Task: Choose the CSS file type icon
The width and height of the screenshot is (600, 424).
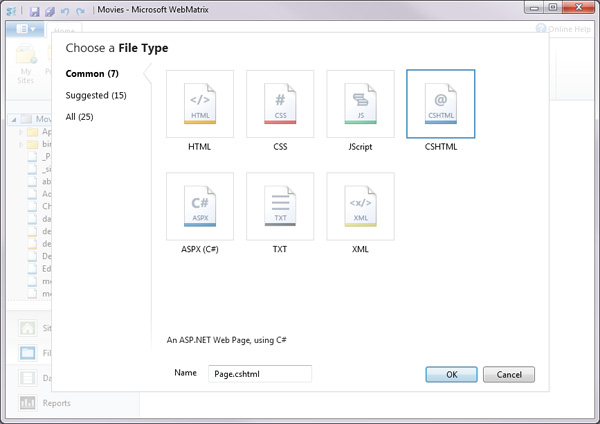Action: 280,104
